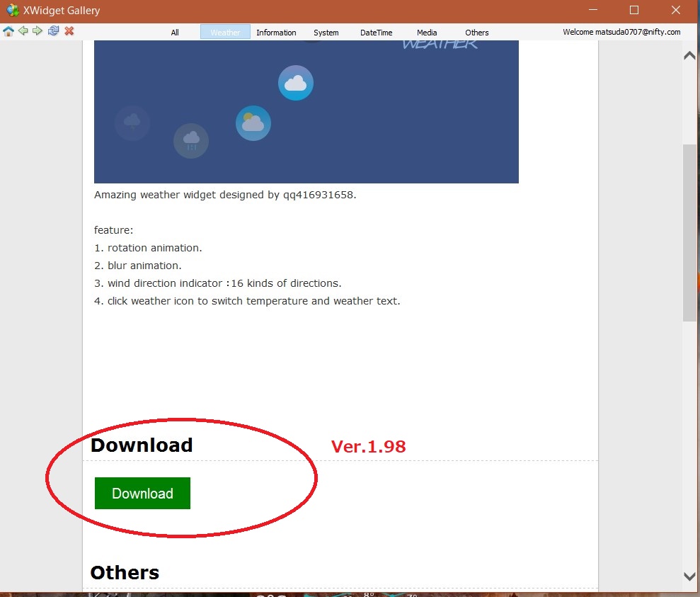The image size is (700, 597).
Task: Click the Welcome matsuda0707@nifty.com account text
Action: (x=621, y=32)
